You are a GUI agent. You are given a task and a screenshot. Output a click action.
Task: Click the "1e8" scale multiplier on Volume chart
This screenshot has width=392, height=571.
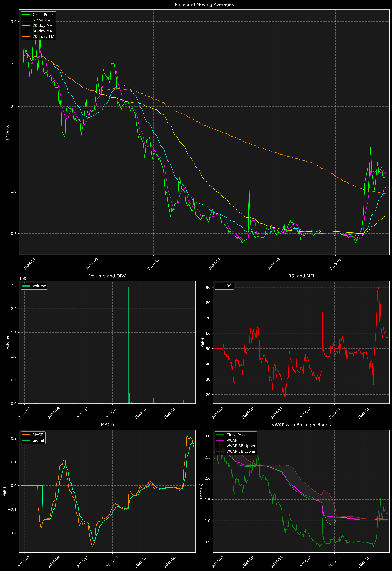23,279
